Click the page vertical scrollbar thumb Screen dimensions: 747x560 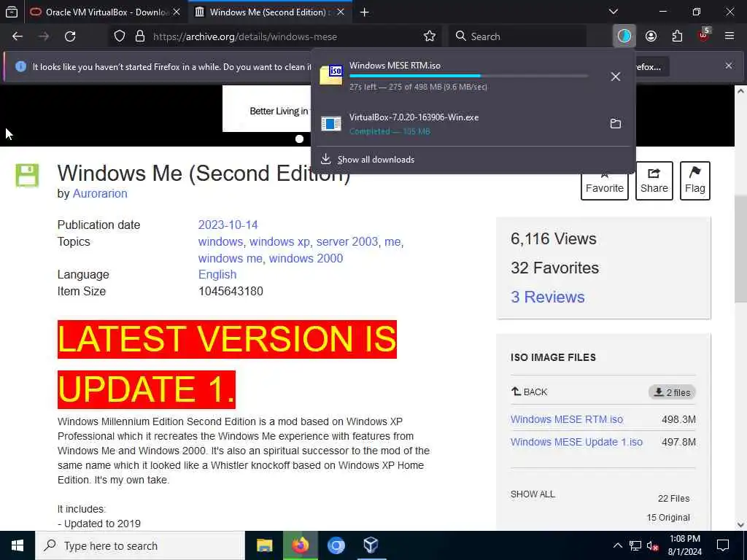(740, 249)
